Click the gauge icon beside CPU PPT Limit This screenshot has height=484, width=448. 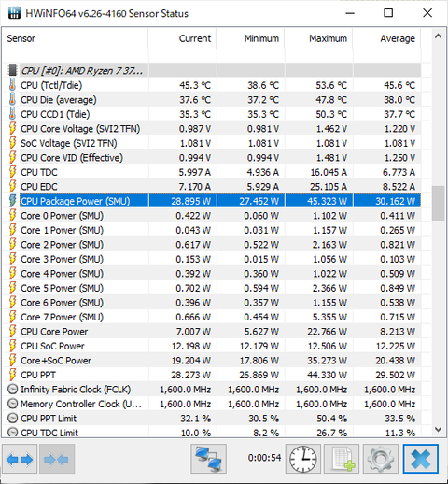tap(12, 419)
